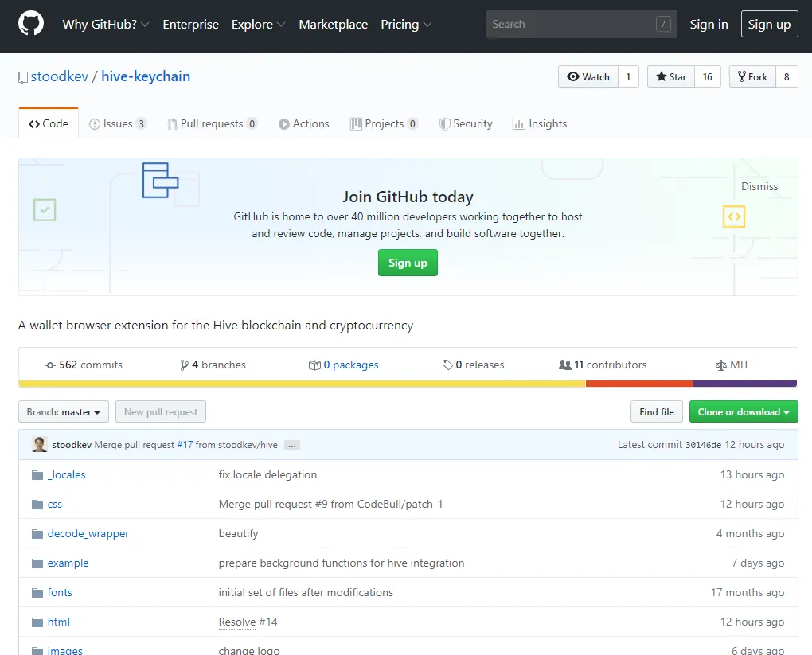Open the fonts folder link
The height and width of the screenshot is (655, 812).
tap(60, 592)
